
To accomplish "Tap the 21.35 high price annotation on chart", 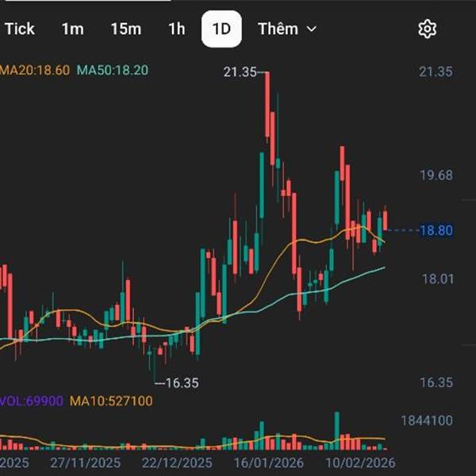I will coord(240,72).
